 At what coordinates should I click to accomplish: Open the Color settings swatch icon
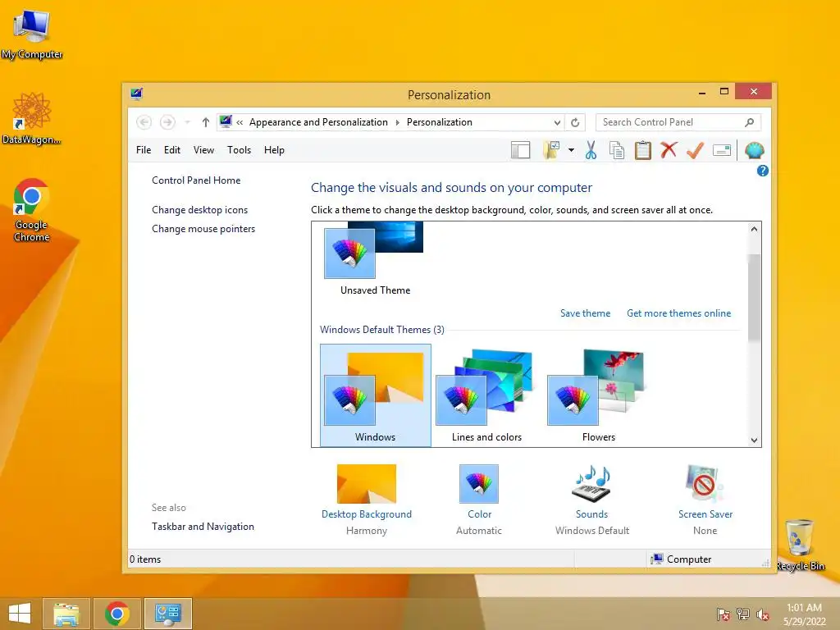tap(479, 484)
